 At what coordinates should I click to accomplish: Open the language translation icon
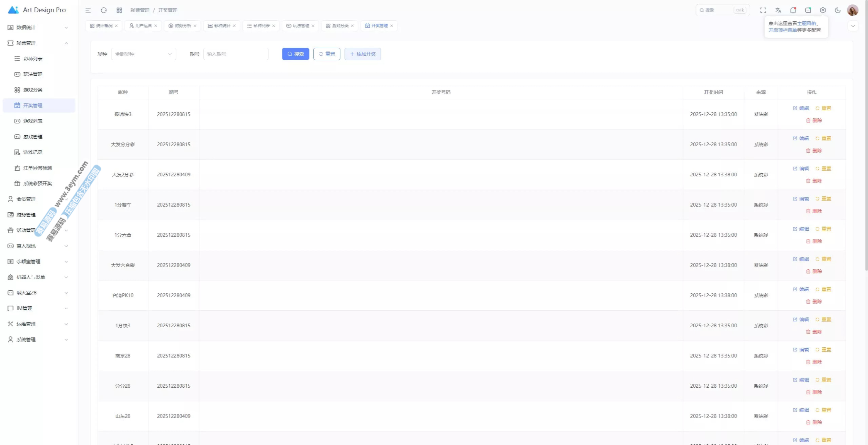tap(778, 10)
